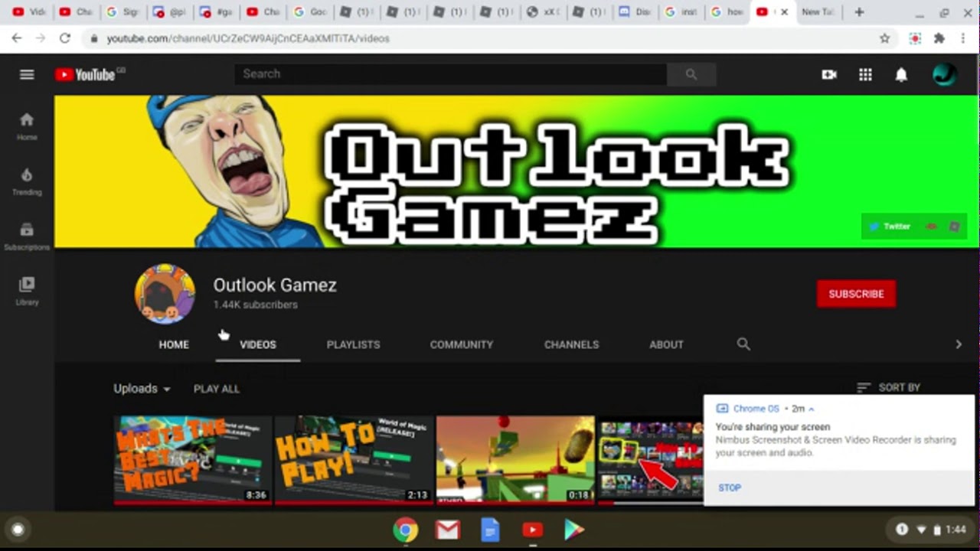Screen dimensions: 980x551
Task: Click the Outlook Gamez channel name
Action: [x=275, y=285]
